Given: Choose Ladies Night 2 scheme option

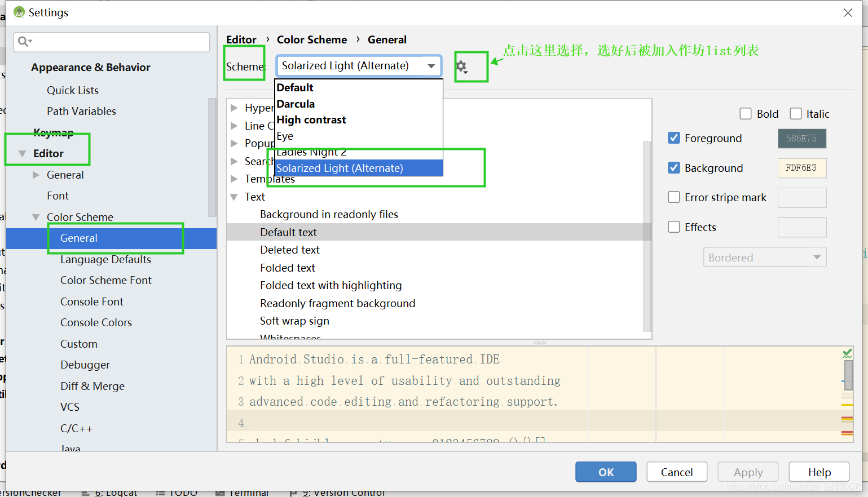Looking at the screenshot, I should 359,152.
